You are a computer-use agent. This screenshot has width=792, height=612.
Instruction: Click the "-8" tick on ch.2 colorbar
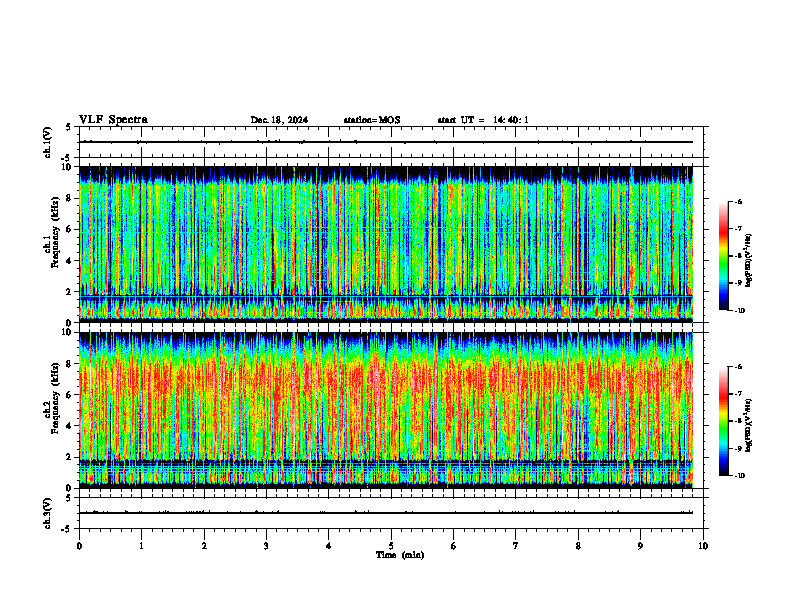(x=739, y=421)
